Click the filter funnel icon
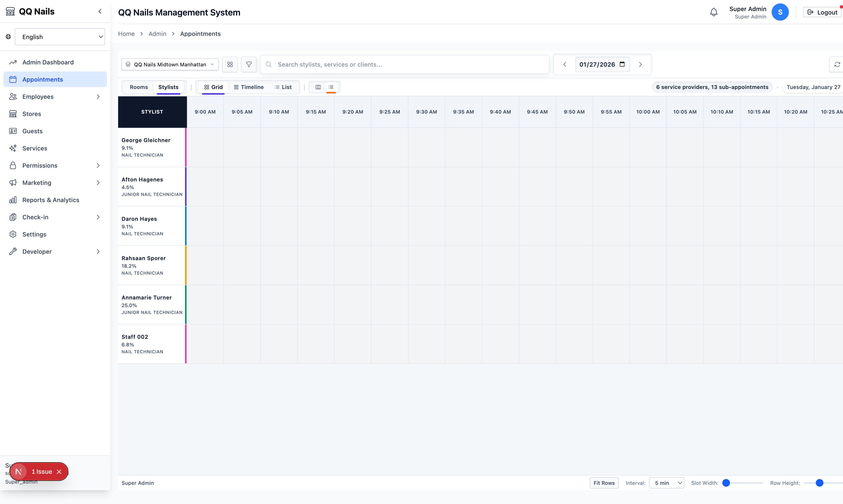The image size is (843, 504). coord(249,64)
